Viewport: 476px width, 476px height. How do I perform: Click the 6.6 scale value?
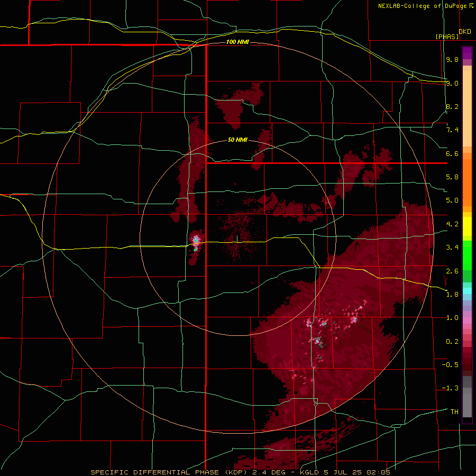(452, 153)
